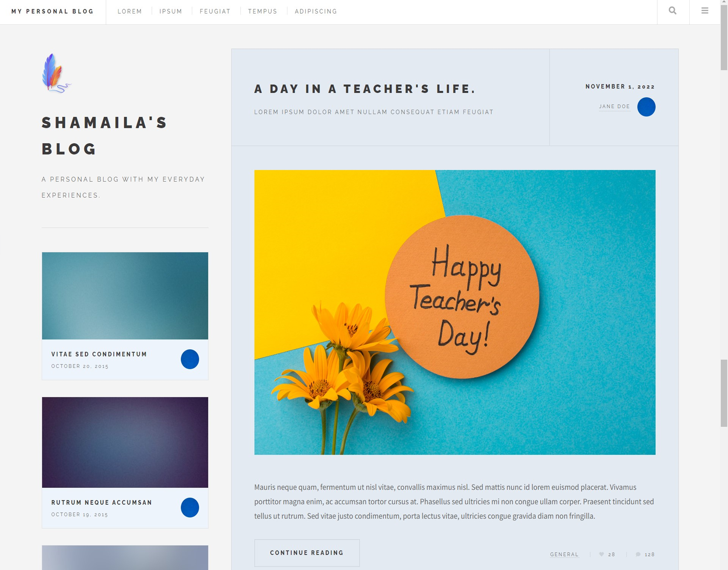Click the heart icon showing 28 likes

coord(602,554)
